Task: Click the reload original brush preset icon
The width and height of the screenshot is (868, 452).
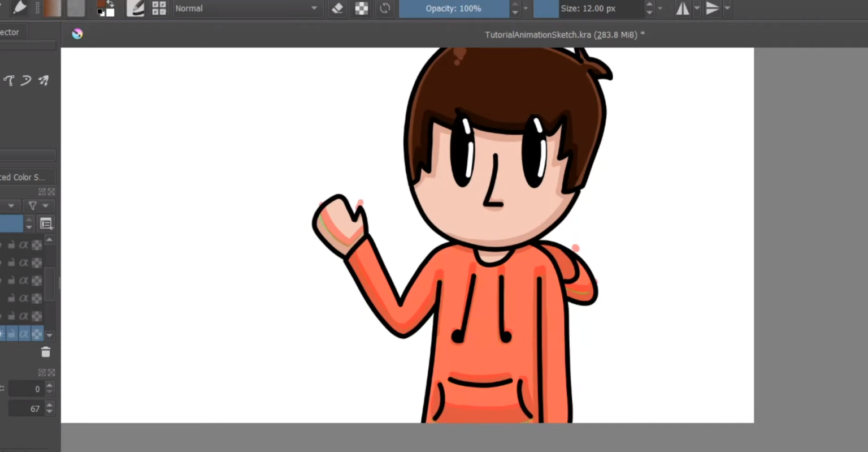Action: tap(385, 8)
